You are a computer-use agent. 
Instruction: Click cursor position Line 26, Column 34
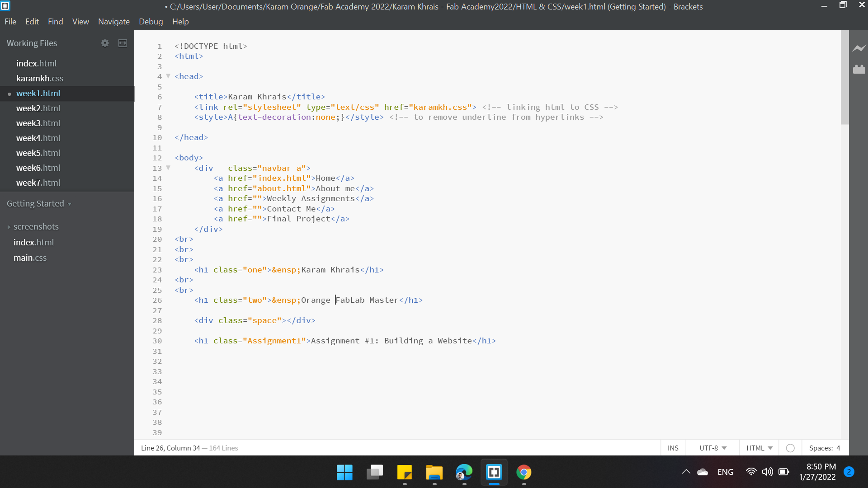click(170, 448)
